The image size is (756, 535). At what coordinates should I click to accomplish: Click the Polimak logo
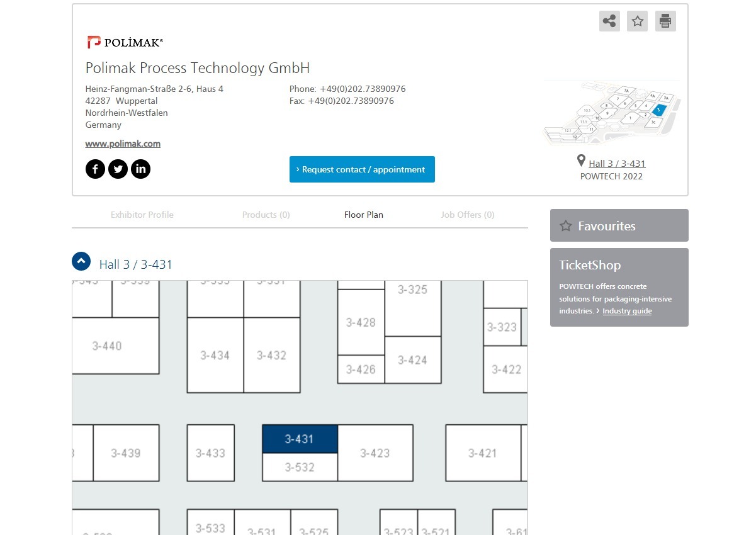tap(125, 42)
